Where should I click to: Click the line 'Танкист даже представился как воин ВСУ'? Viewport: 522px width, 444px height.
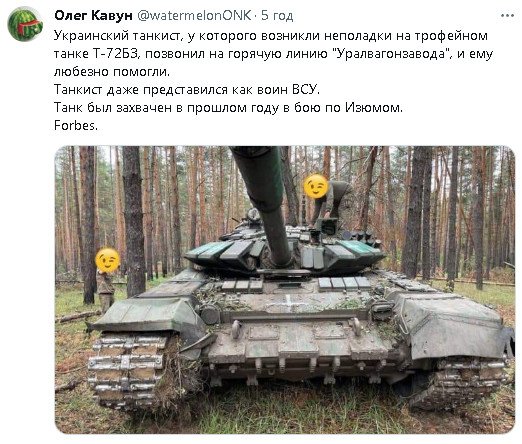187,90
